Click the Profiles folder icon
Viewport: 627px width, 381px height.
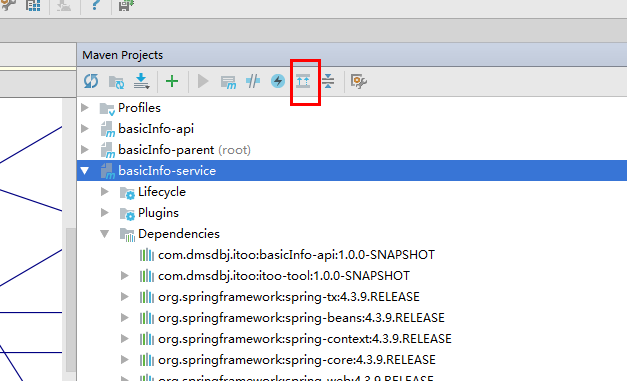pyautogui.click(x=107, y=108)
